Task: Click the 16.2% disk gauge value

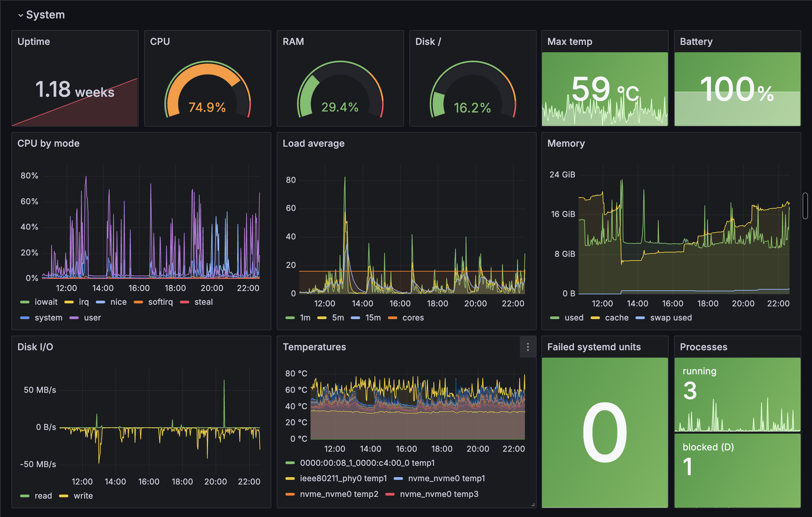Action: coord(472,108)
